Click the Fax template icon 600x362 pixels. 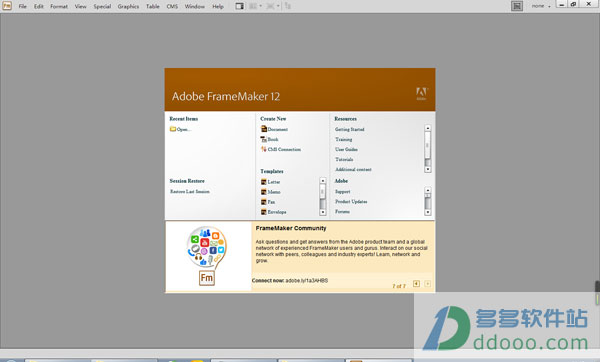264,202
